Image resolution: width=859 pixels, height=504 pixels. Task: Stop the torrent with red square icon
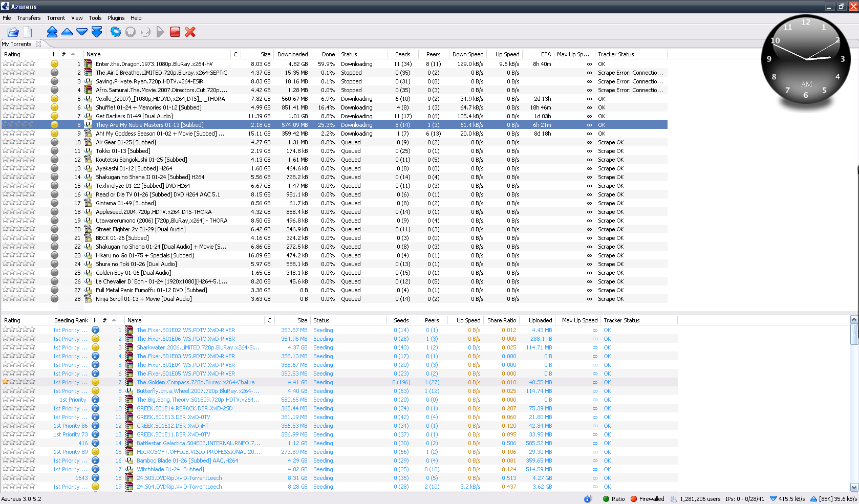coord(175,32)
